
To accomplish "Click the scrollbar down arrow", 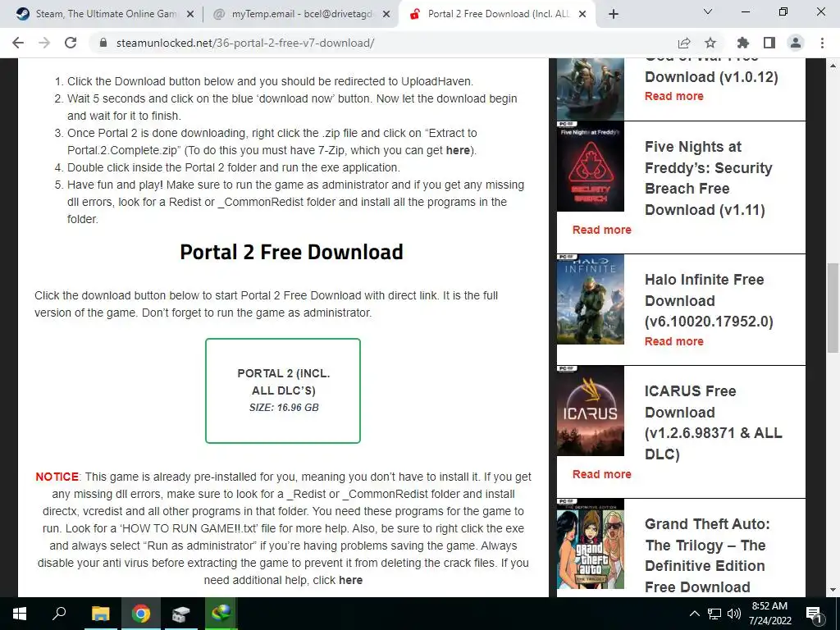I will coord(833,591).
